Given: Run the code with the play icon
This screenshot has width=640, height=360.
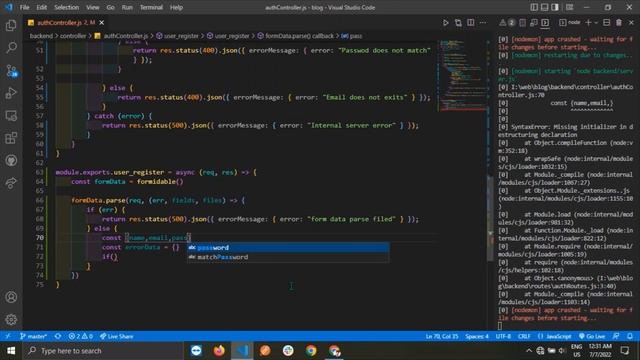Looking at the screenshot, I should [x=446, y=23].
